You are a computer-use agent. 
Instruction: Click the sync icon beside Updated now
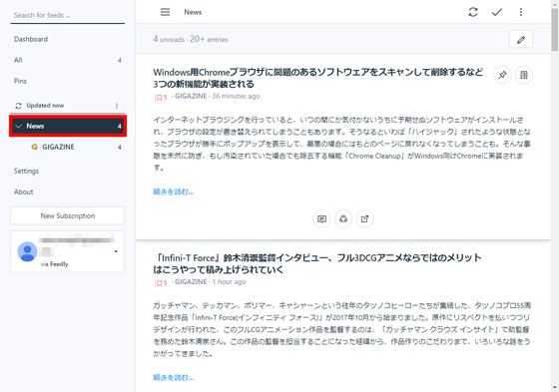tap(18, 106)
